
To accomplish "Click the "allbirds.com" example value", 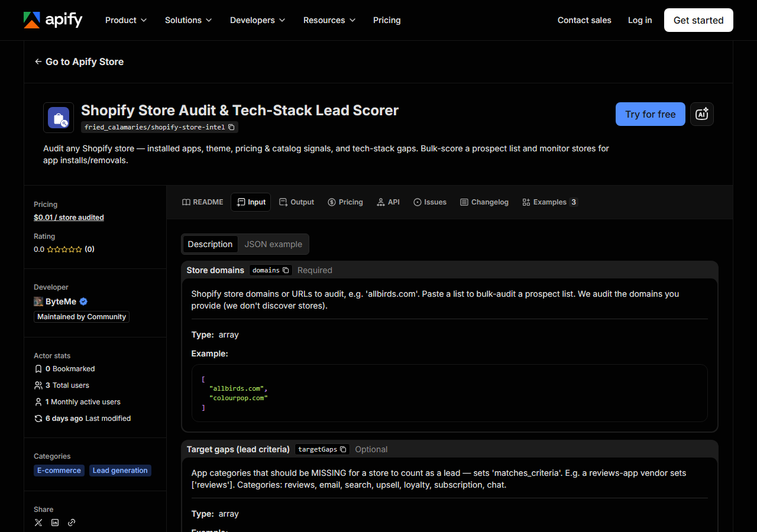I will pyautogui.click(x=237, y=388).
